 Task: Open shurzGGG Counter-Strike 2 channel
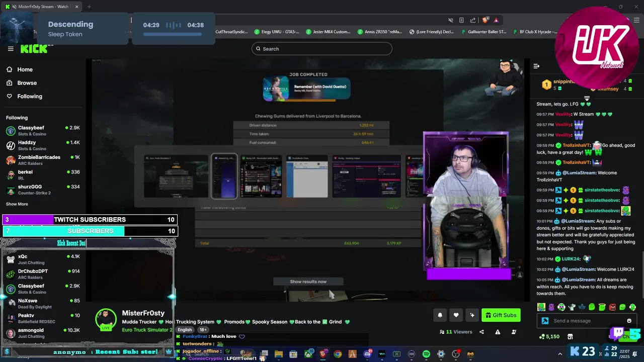pos(43,190)
